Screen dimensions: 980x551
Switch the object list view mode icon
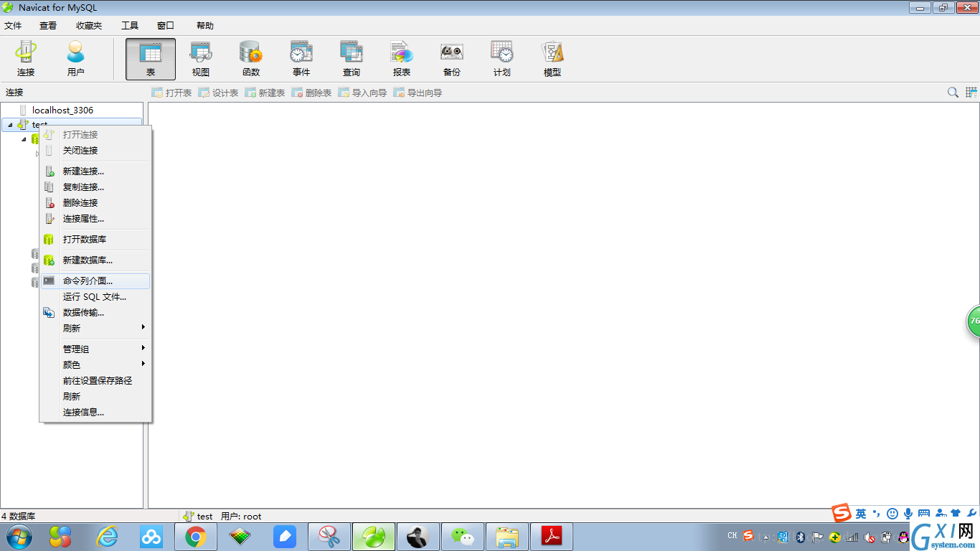pos(971,93)
